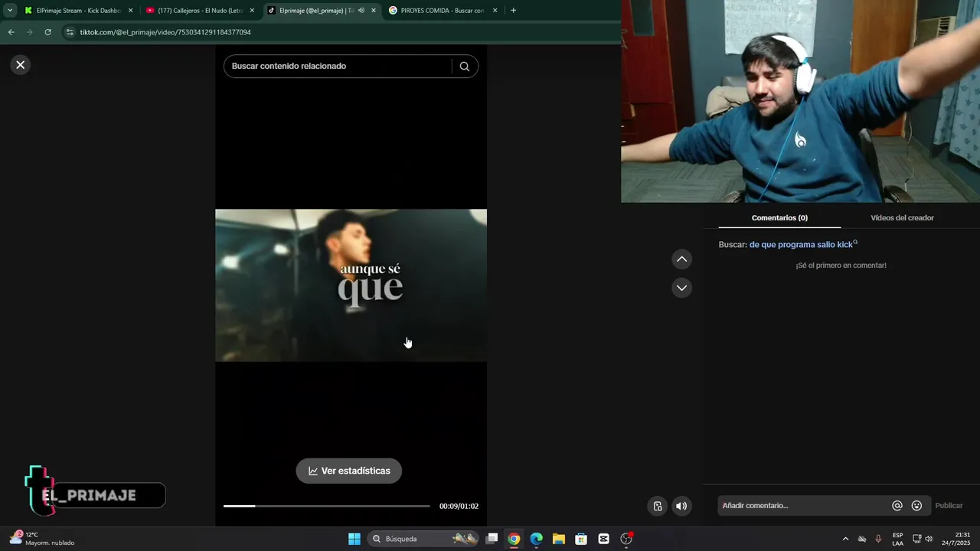Image resolution: width=980 pixels, height=551 pixels.
Task: Open a new browser tab
Action: coord(513,11)
